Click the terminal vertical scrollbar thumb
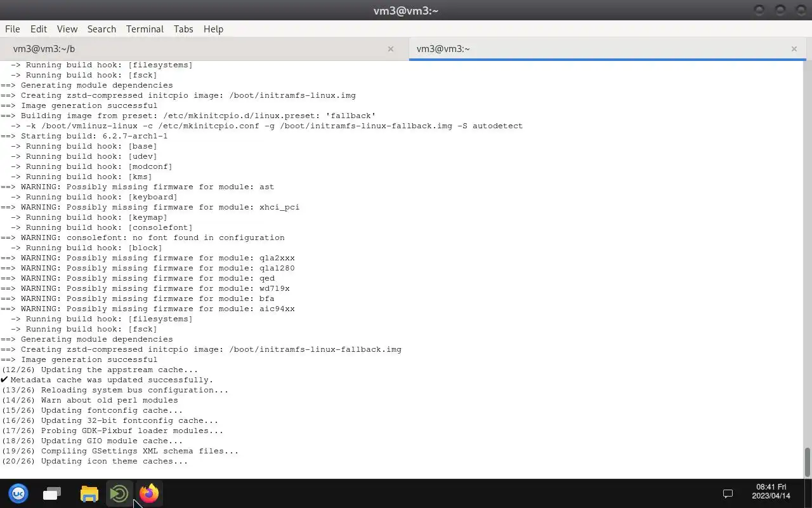 pos(808,462)
